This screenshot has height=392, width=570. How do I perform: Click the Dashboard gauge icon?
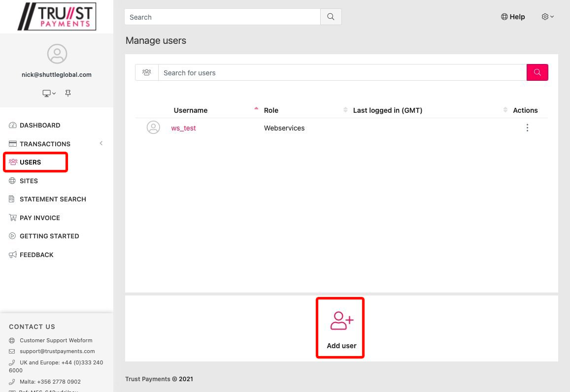(x=13, y=126)
